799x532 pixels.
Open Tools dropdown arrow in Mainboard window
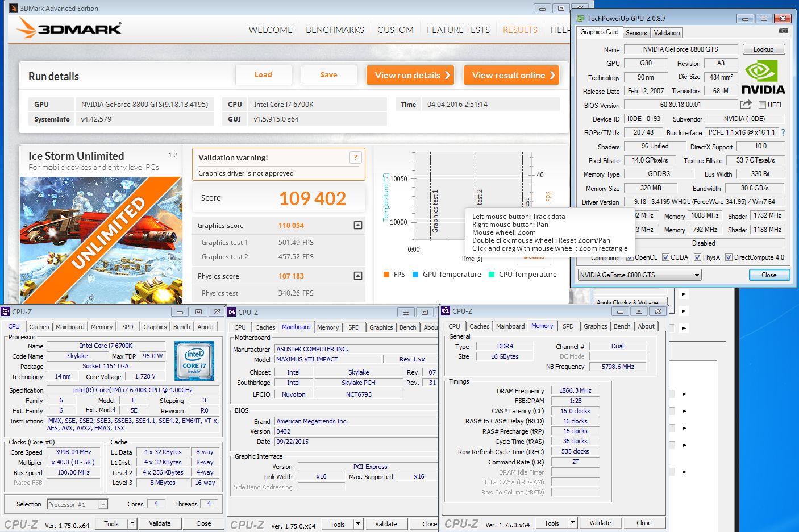[358, 524]
